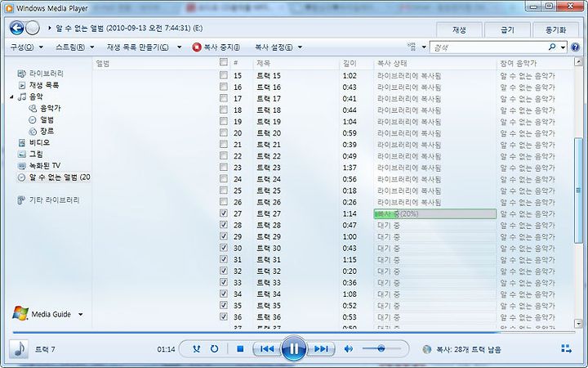Mute the speaker volume
Viewport: 588px width, 368px height.
tap(349, 349)
